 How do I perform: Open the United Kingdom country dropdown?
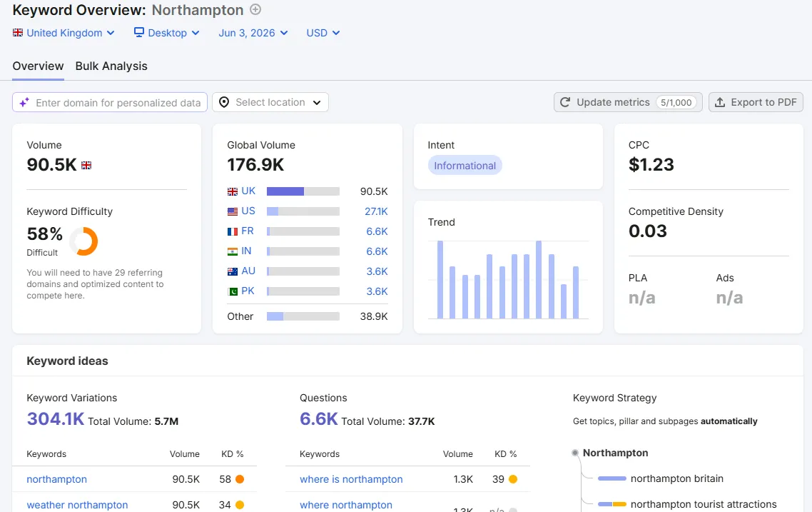(64, 33)
